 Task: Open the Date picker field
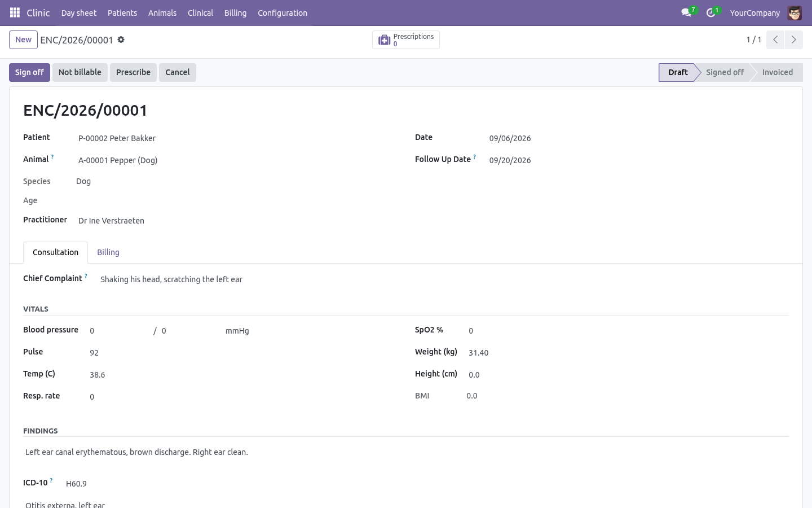click(x=638, y=138)
